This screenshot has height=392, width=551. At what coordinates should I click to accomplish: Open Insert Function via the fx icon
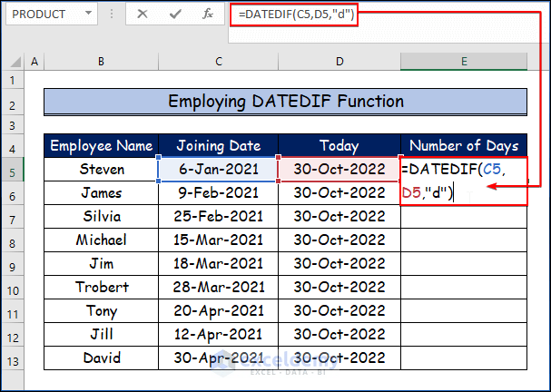tap(208, 14)
